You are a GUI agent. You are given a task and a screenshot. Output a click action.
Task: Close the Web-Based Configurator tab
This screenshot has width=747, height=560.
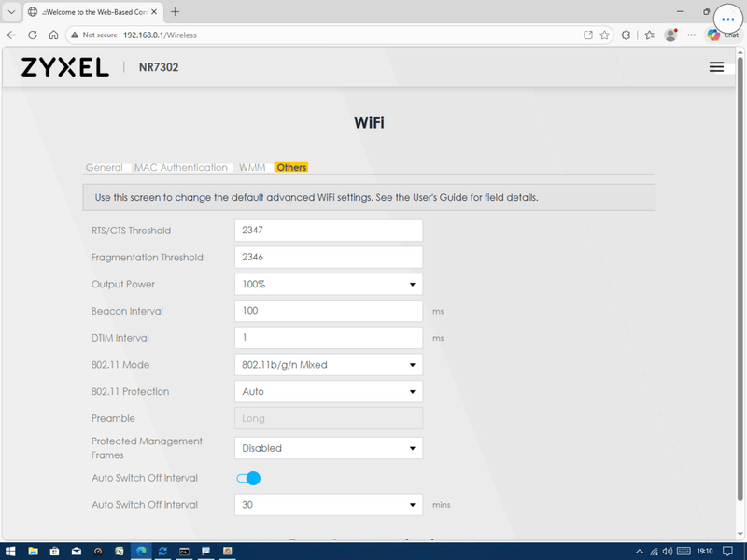click(x=154, y=12)
